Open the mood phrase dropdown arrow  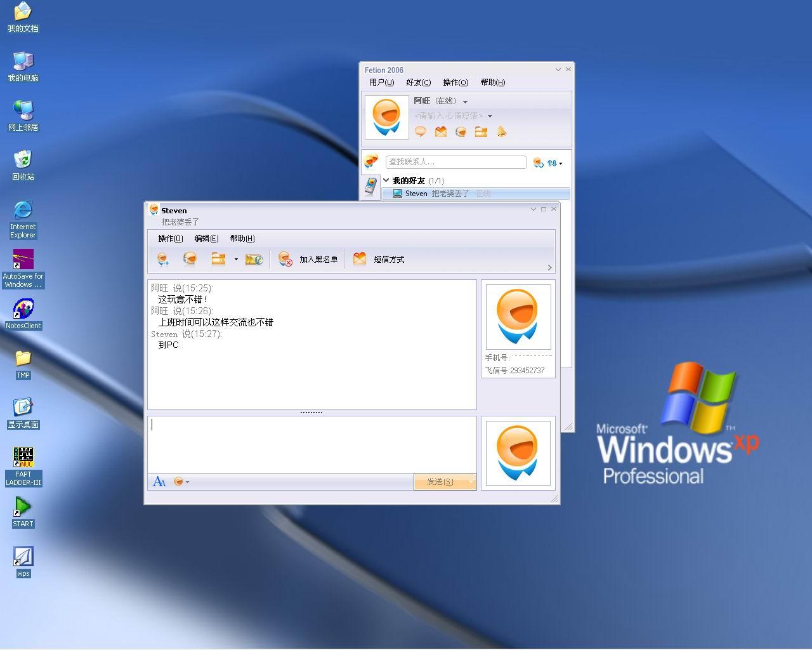coord(490,116)
